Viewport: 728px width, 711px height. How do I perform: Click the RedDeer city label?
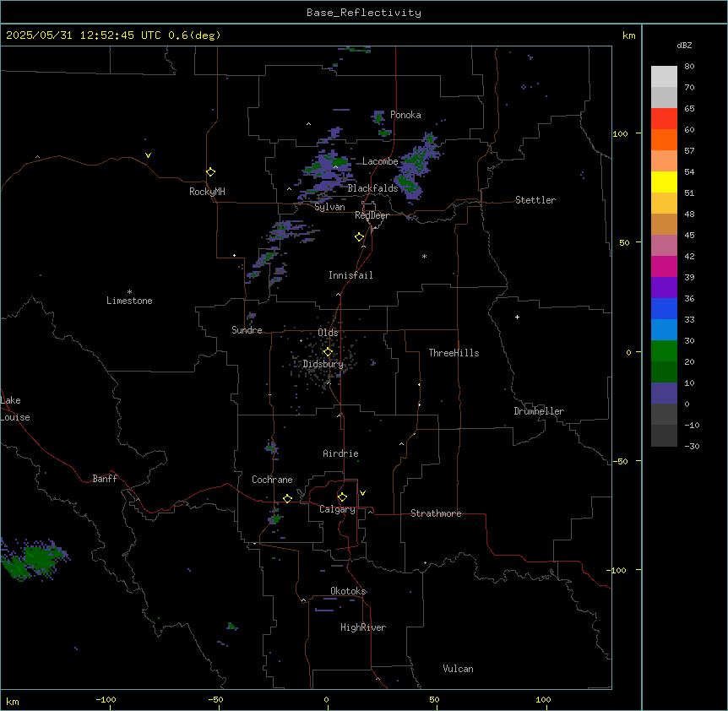click(372, 215)
